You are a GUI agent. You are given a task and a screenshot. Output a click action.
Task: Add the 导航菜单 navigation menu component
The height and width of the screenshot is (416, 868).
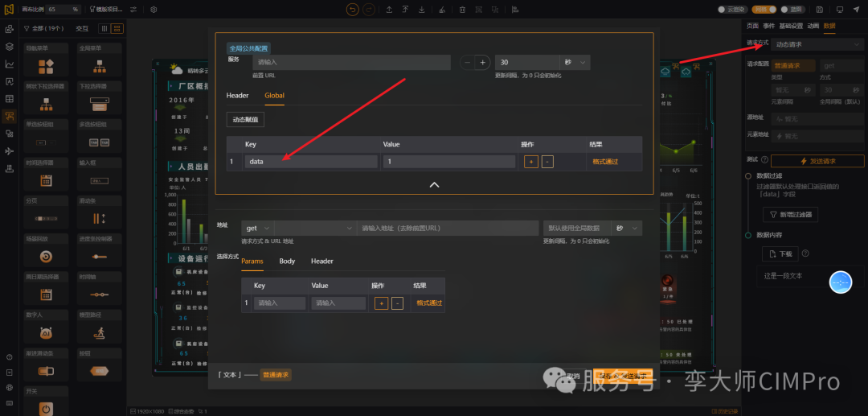(46, 60)
